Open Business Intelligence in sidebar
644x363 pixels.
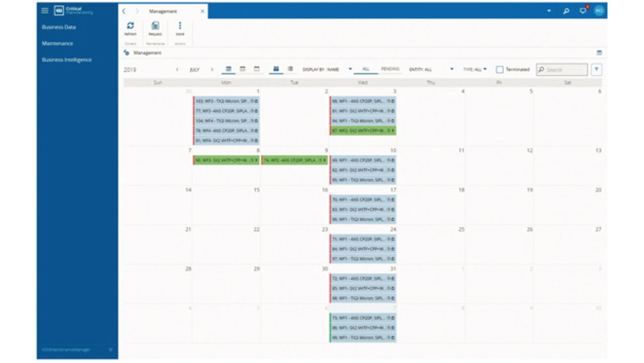[x=66, y=59]
